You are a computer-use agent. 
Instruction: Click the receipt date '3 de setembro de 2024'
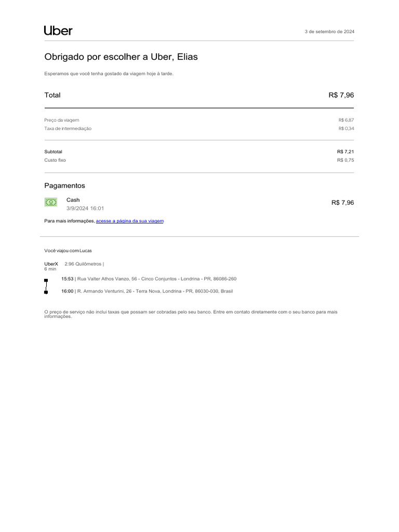329,32
